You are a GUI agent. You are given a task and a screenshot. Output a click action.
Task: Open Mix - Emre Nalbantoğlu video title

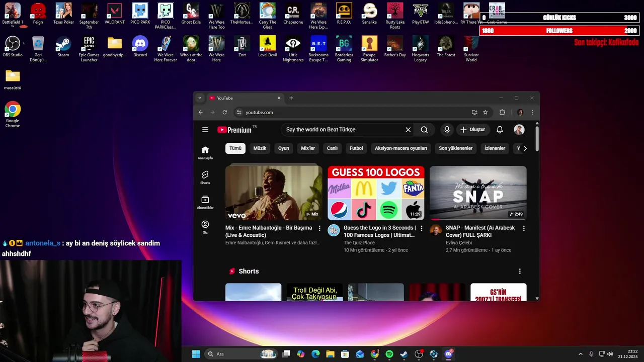click(269, 231)
